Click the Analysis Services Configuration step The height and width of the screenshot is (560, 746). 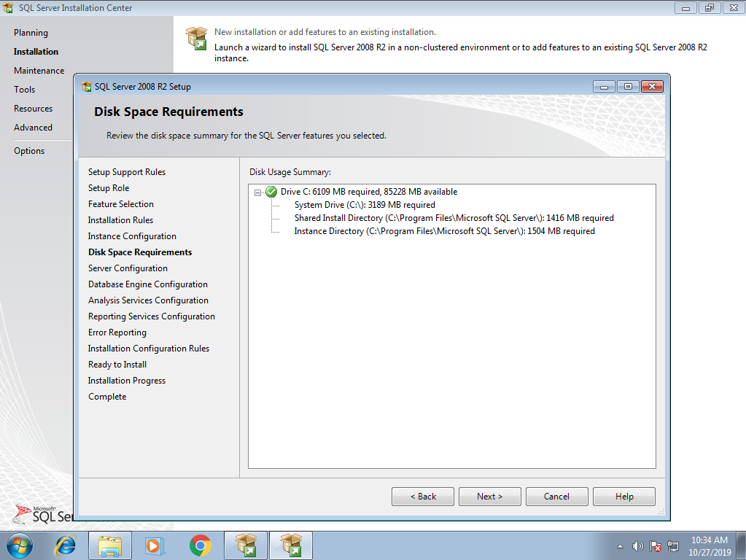point(148,300)
